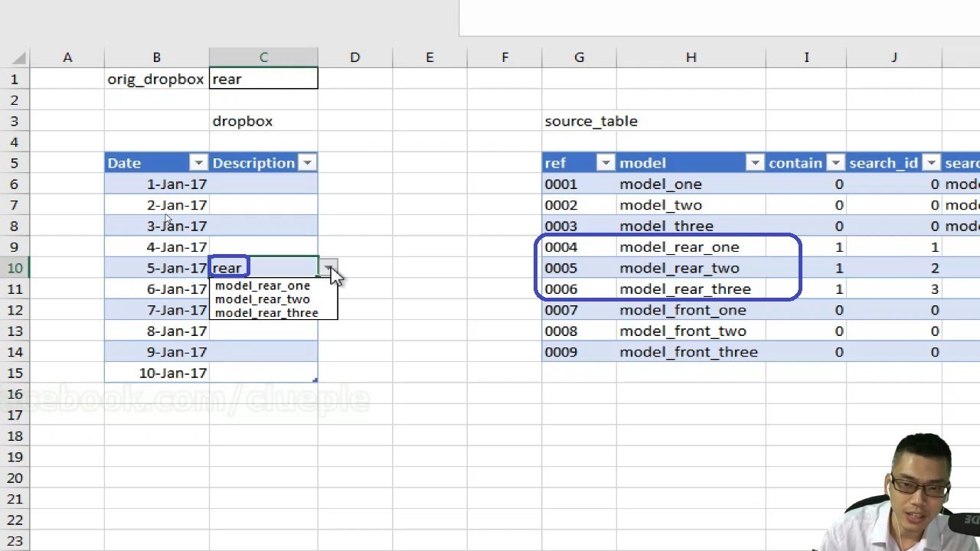Choose model_rear_three from the dropdown list

(266, 312)
